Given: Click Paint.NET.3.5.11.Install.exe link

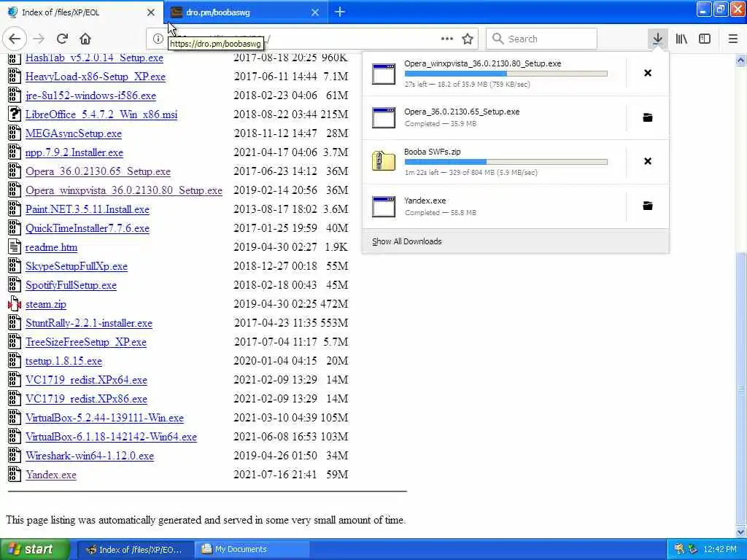Looking at the screenshot, I should [x=88, y=209].
